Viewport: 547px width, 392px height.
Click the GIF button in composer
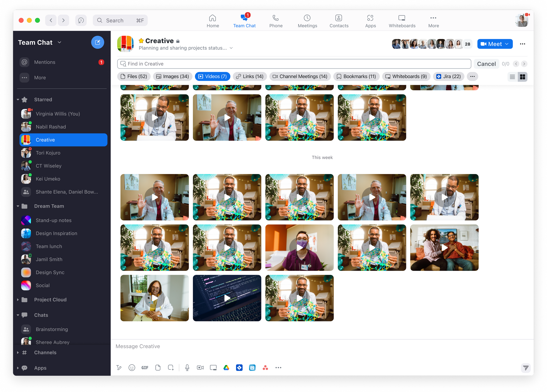point(145,368)
